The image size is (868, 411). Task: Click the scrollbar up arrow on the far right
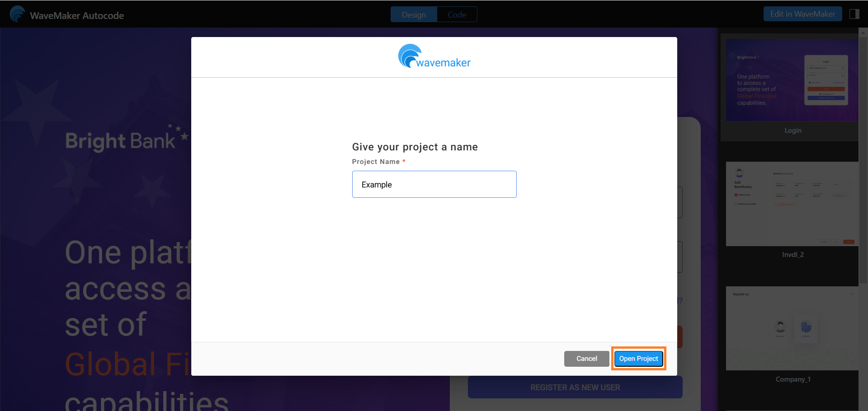coord(864,32)
